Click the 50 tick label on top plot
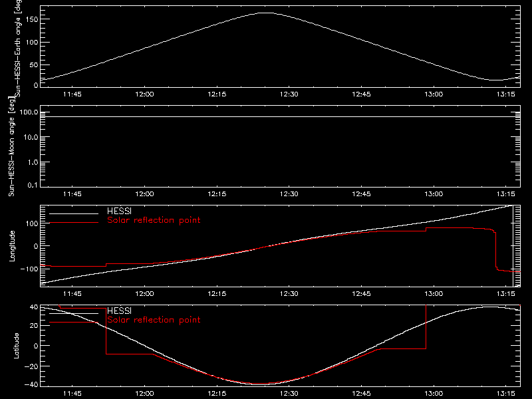 point(34,65)
